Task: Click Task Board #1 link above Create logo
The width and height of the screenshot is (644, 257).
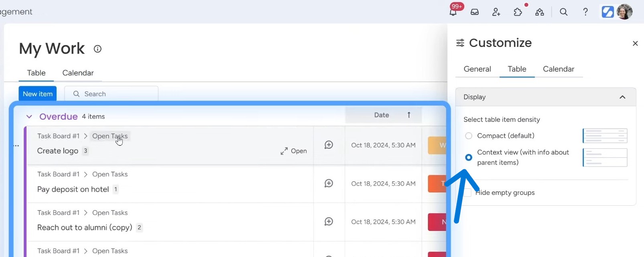Action: pyautogui.click(x=58, y=136)
